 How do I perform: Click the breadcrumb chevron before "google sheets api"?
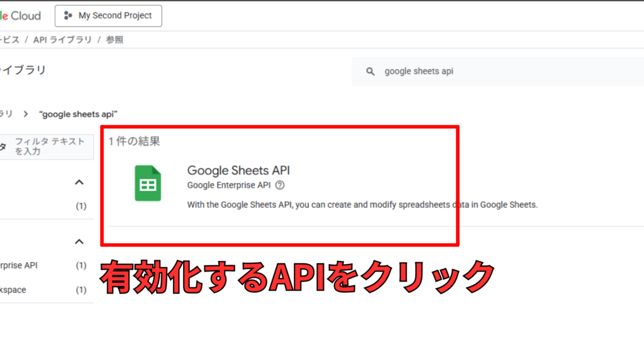tap(26, 114)
